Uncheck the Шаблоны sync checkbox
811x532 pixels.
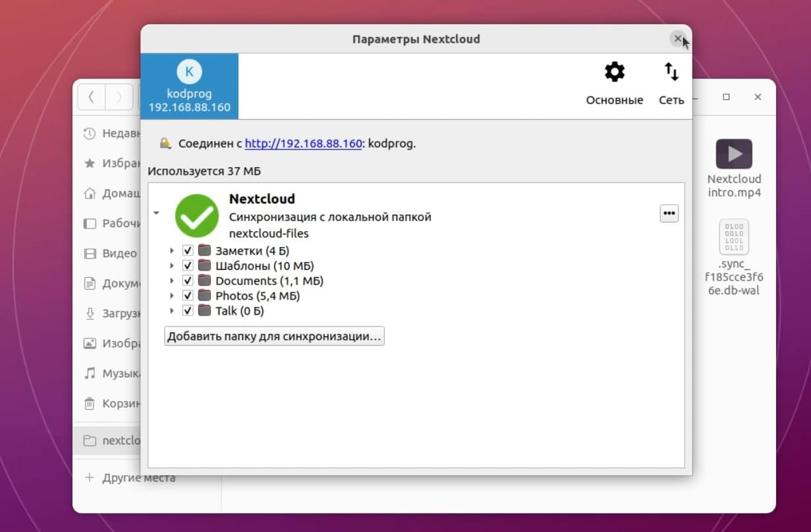[x=188, y=266]
